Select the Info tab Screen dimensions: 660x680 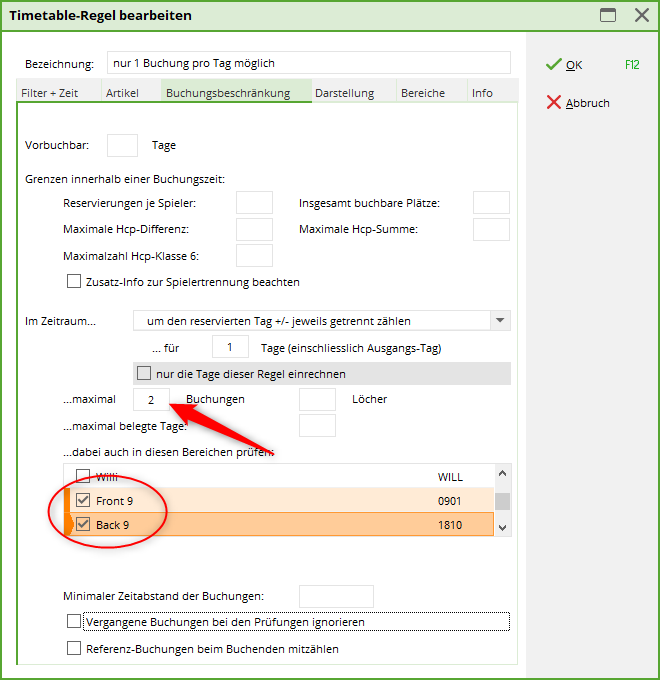coord(482,93)
